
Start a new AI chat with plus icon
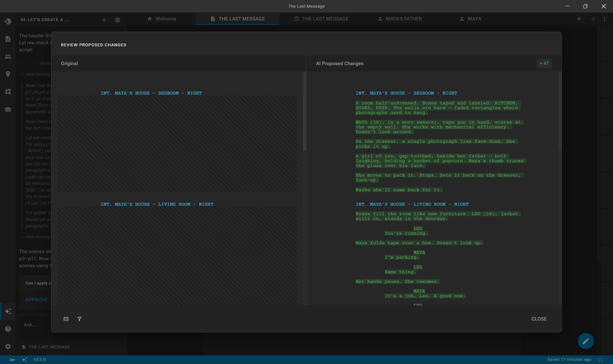[104, 20]
